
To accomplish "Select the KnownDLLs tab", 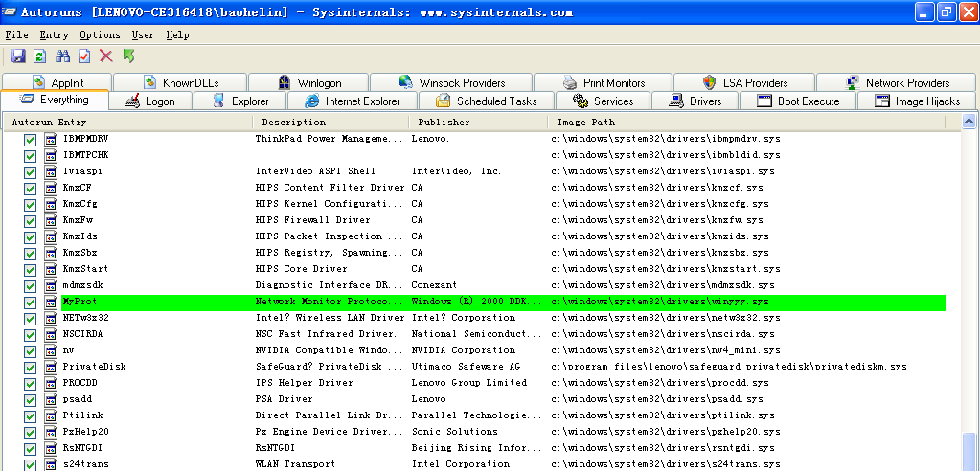I will pos(181,82).
